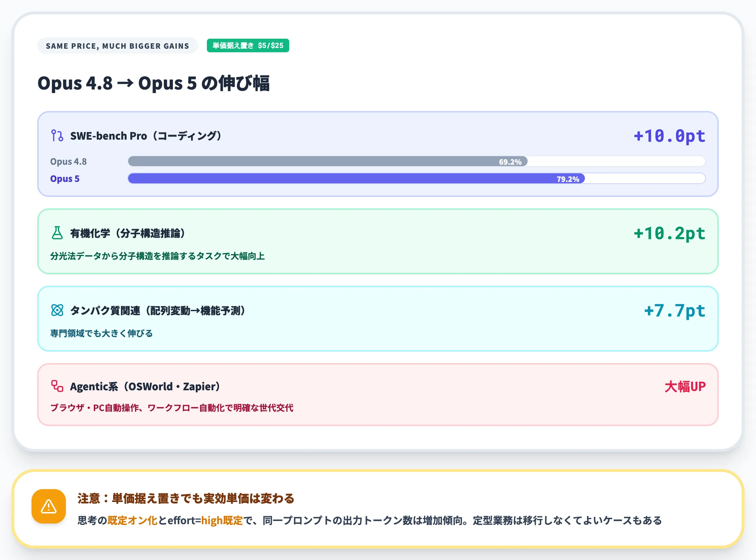
Task: Click the Opus 4.8 gray progress bar
Action: coord(328,161)
